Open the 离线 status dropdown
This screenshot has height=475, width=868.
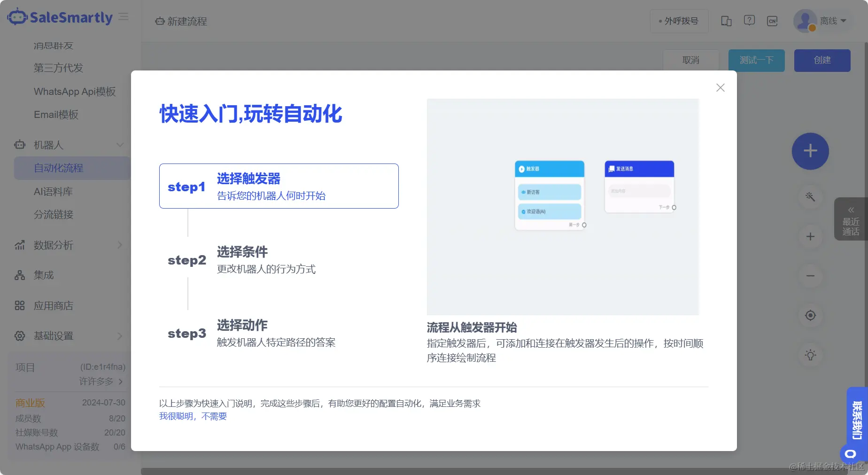(833, 21)
